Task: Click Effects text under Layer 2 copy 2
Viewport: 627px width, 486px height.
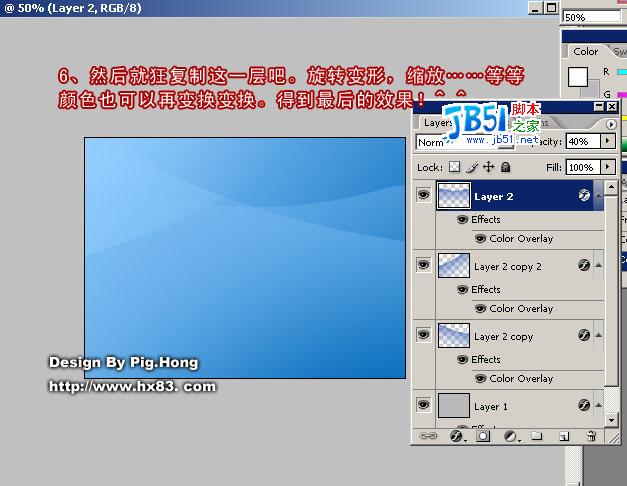Action: [x=486, y=289]
